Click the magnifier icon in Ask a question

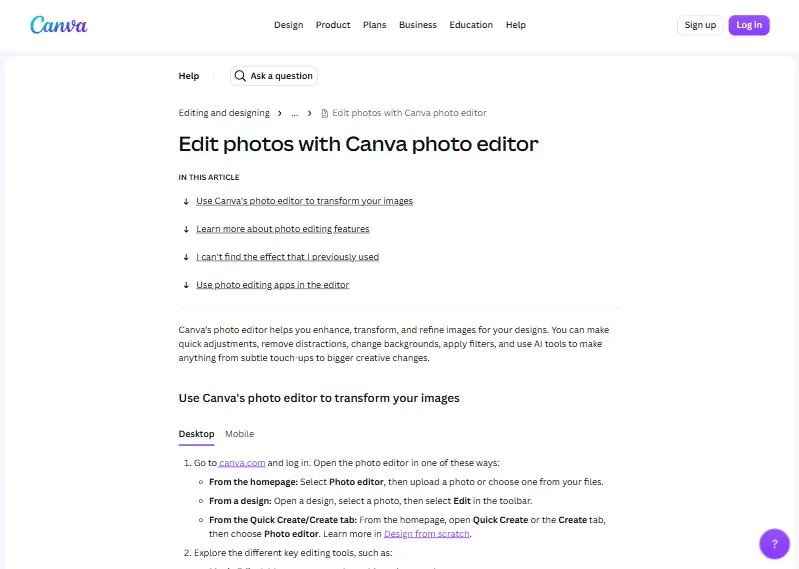tap(240, 76)
